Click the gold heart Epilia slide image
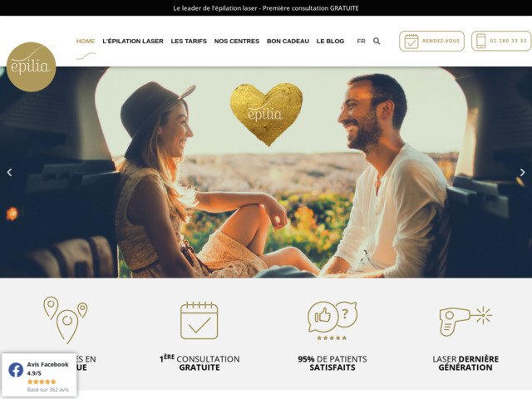The height and width of the screenshot is (399, 532). click(x=266, y=115)
